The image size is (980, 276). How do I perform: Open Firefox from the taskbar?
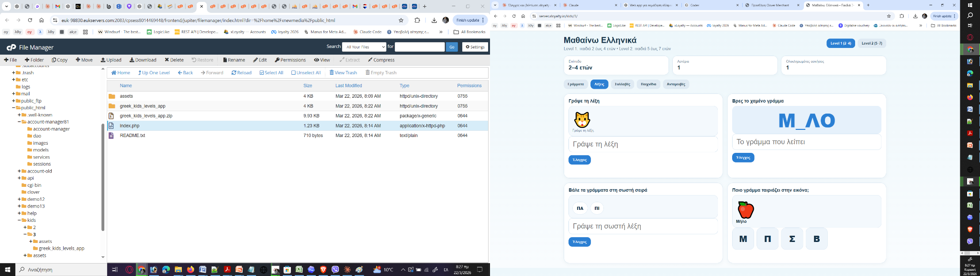(190, 269)
